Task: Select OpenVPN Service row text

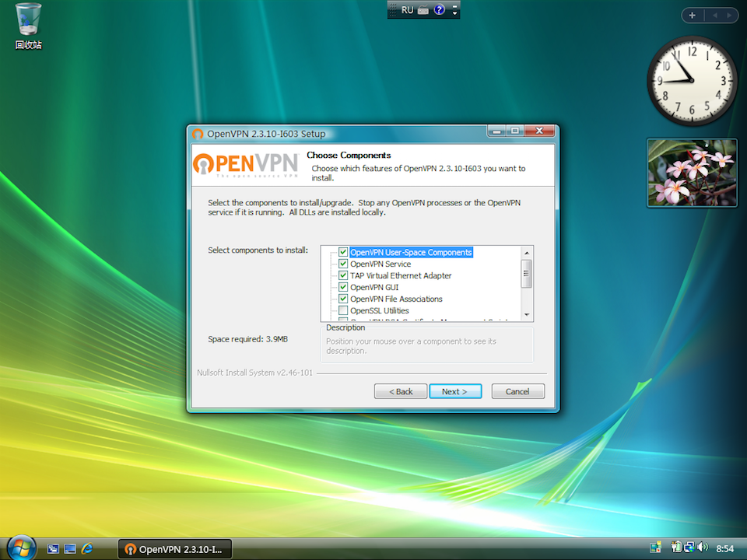Action: [381, 264]
